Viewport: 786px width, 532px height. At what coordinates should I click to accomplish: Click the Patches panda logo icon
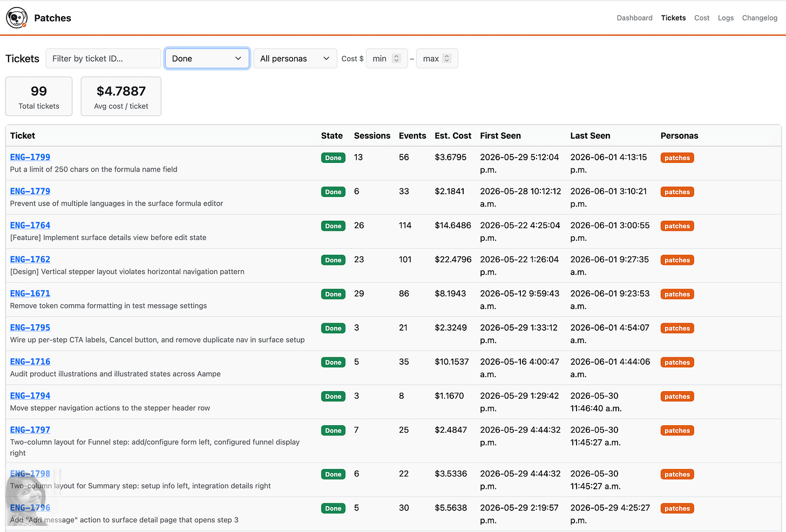click(x=17, y=18)
